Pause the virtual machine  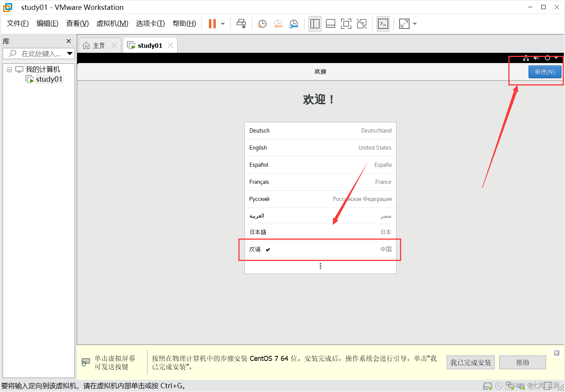pyautogui.click(x=212, y=24)
